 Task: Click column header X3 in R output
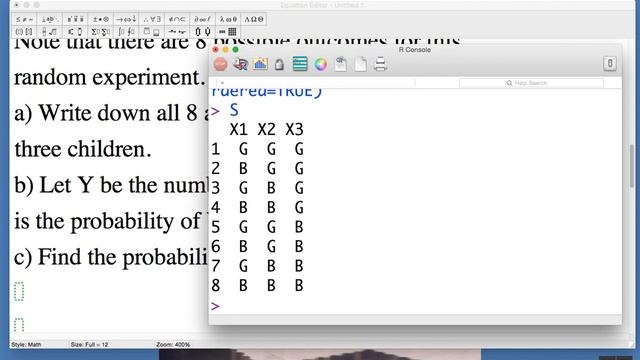point(294,130)
